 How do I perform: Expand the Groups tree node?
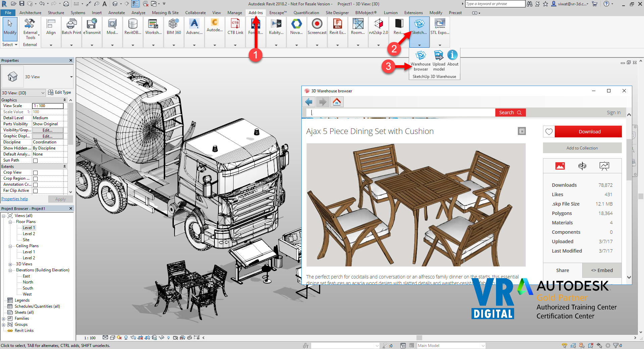point(3,325)
